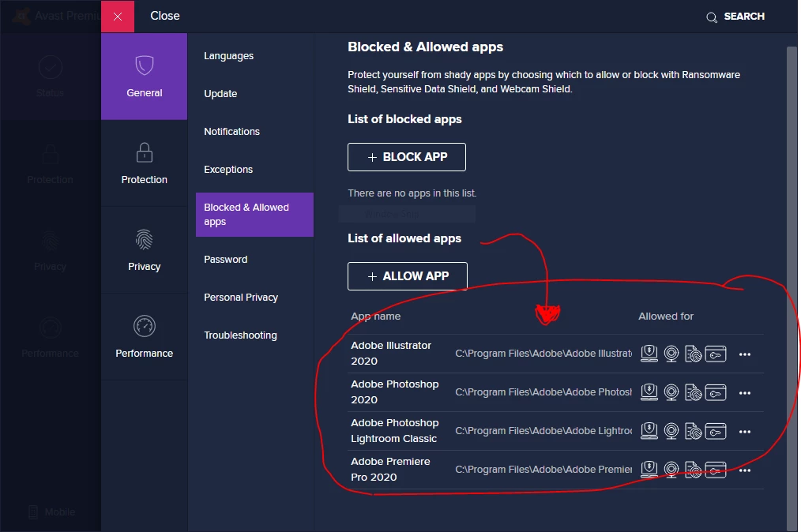This screenshot has width=801, height=532.
Task: Open more options for Adobe Premiere Pro 2020
Action: click(x=745, y=470)
